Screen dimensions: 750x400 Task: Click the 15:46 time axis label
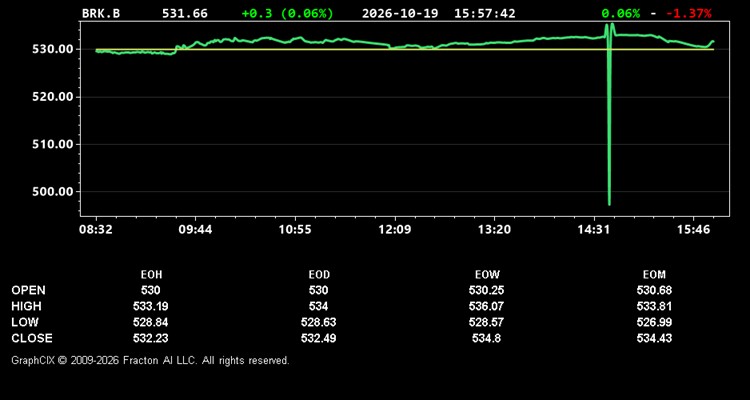[x=694, y=230]
